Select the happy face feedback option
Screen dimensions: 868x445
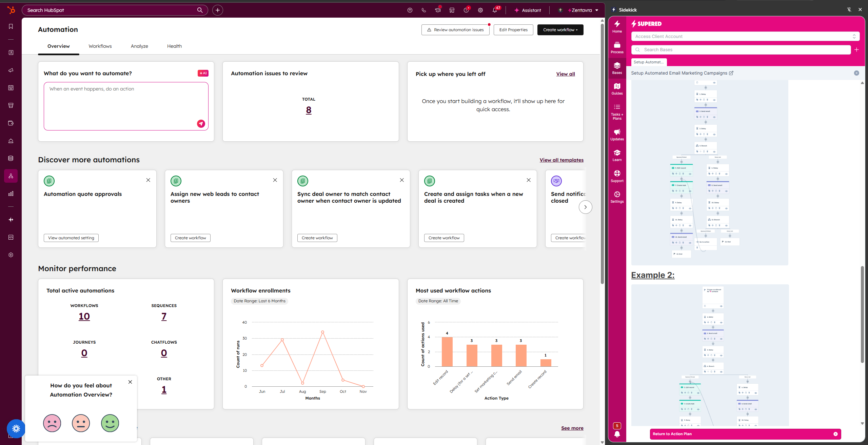tap(110, 423)
